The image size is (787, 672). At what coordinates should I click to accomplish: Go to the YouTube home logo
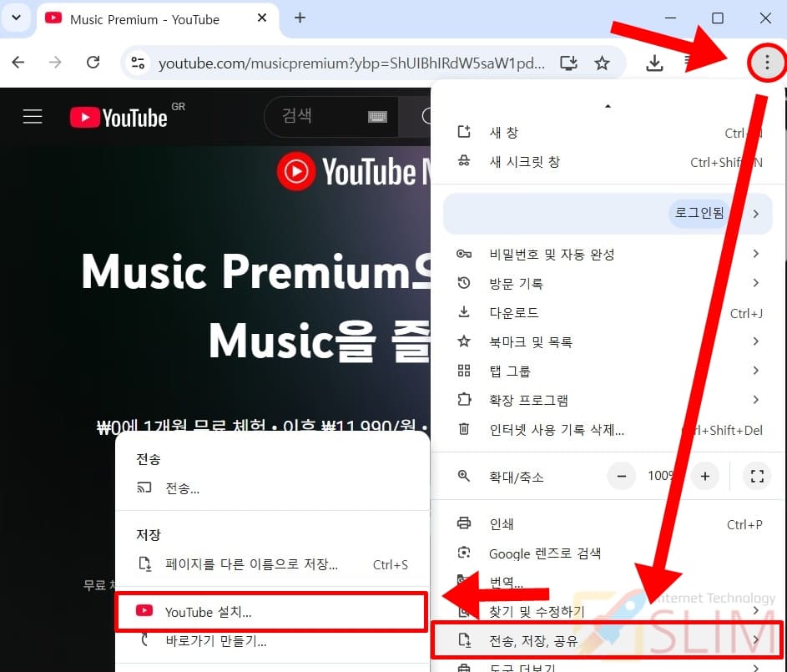119,118
